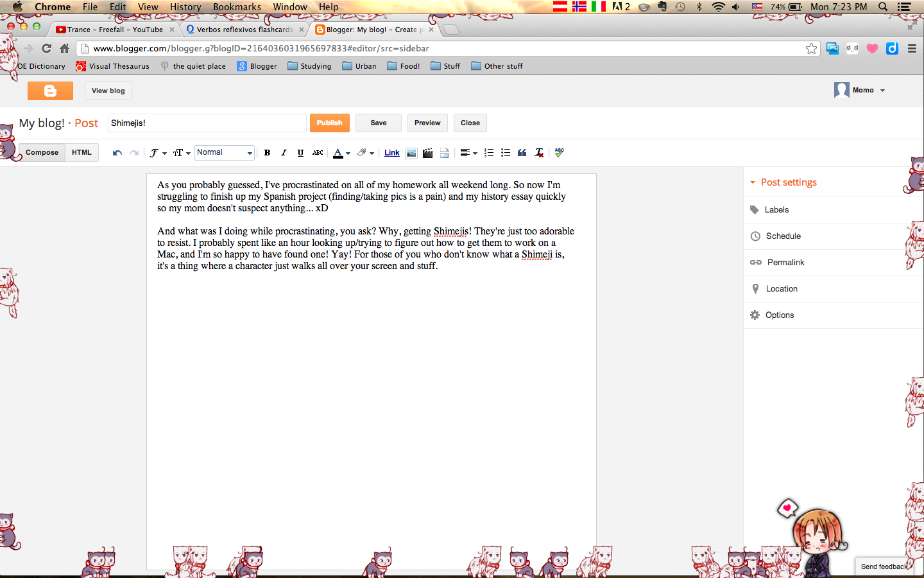Viewport: 924px width, 578px height.
Task: Reload the page in Chrome
Action: [46, 48]
